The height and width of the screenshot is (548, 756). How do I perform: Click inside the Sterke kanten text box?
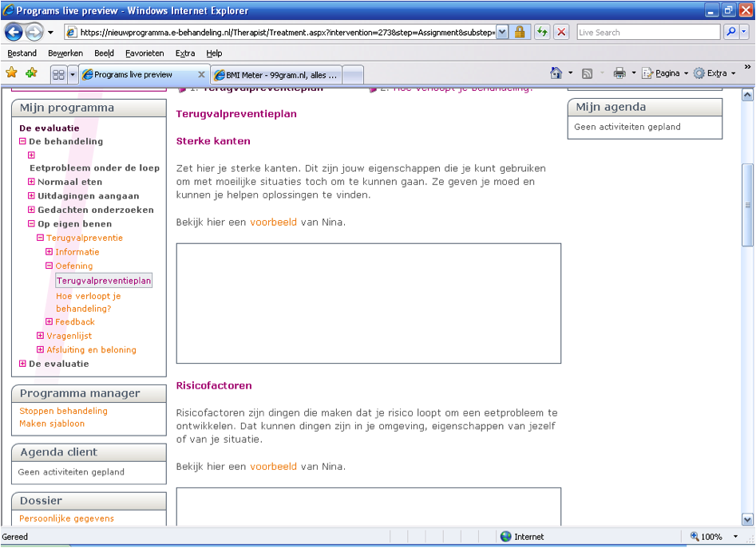pyautogui.click(x=368, y=303)
